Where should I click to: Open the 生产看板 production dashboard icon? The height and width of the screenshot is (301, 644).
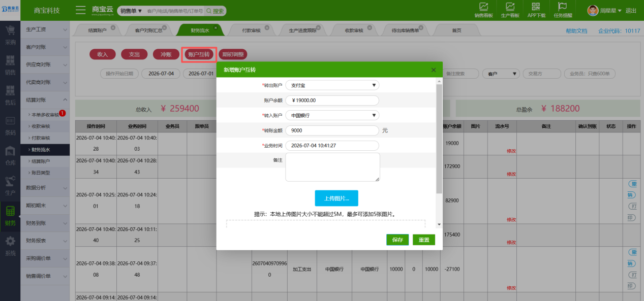[x=510, y=10]
